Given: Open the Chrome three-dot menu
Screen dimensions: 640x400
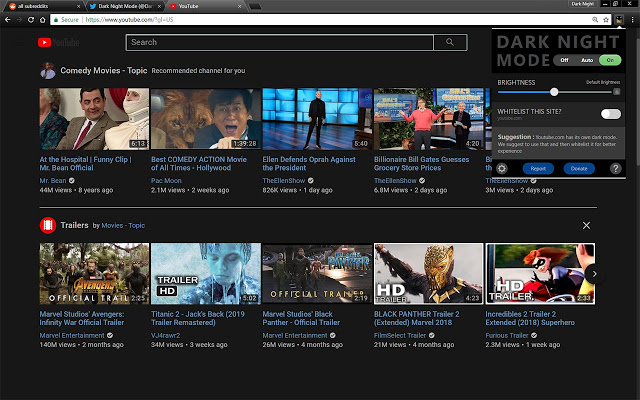Looking at the screenshot, I should click(632, 19).
